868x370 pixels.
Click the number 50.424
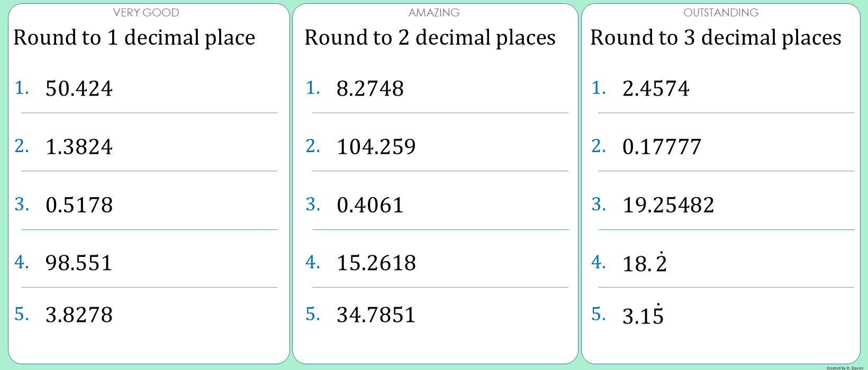pos(79,89)
